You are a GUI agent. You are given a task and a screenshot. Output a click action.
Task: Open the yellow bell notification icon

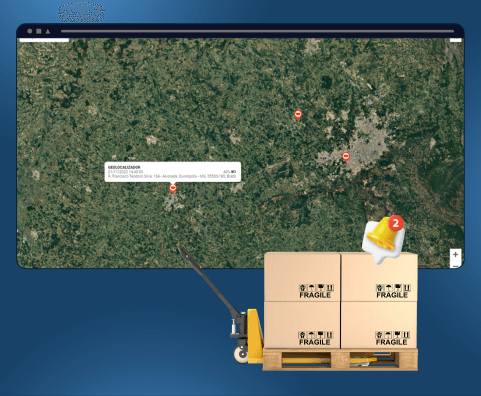pyautogui.click(x=382, y=235)
